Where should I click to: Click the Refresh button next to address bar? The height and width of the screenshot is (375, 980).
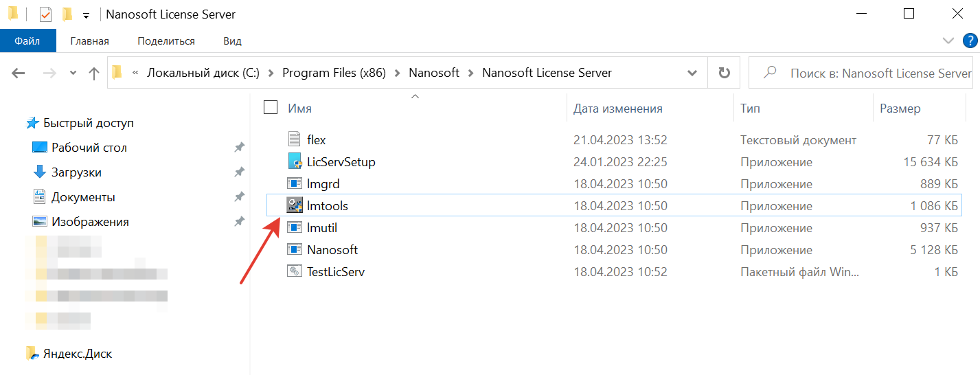(x=724, y=72)
